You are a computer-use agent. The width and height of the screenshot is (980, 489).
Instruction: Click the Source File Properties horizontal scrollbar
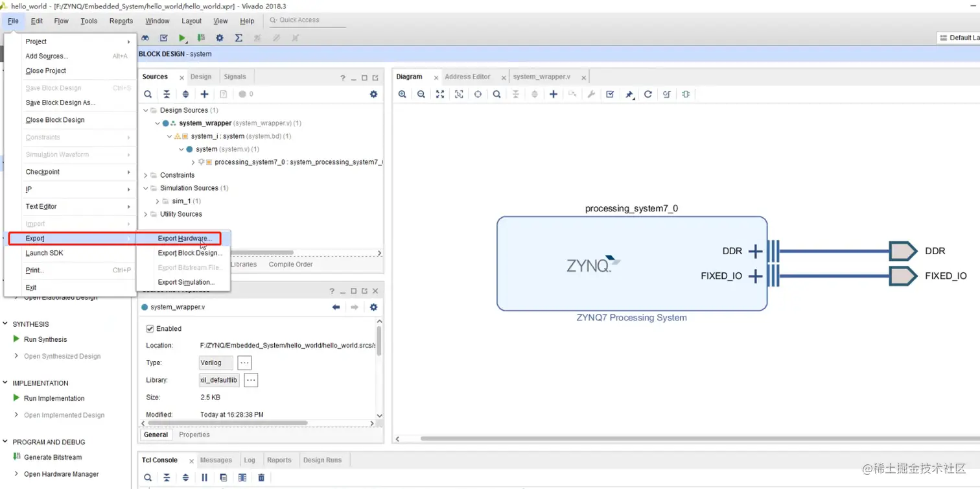[x=227, y=423]
